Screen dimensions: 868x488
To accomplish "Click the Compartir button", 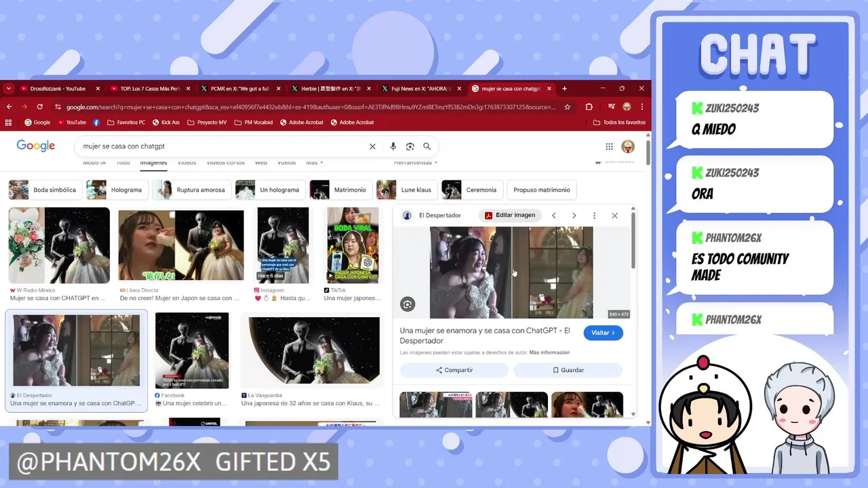I will (454, 370).
